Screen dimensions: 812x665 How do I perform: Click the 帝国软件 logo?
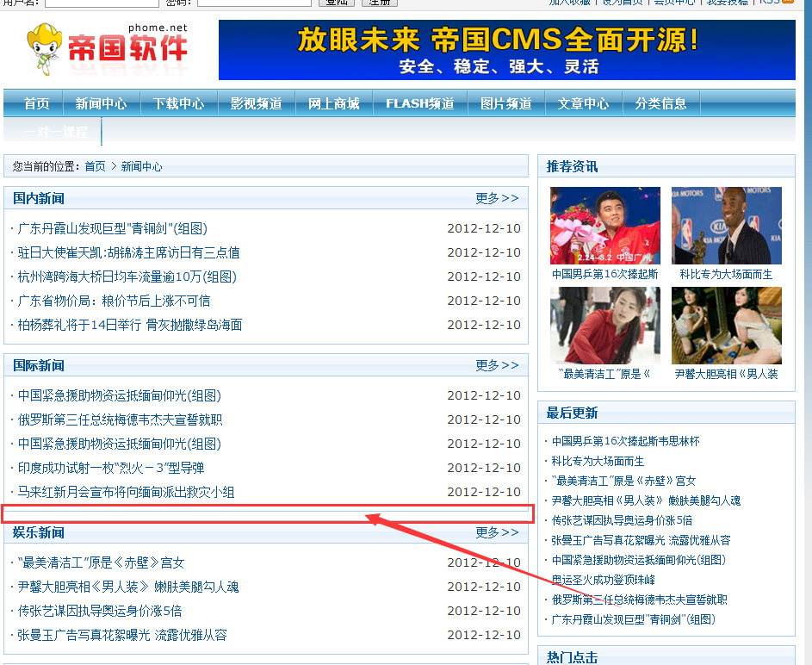pyautogui.click(x=107, y=49)
